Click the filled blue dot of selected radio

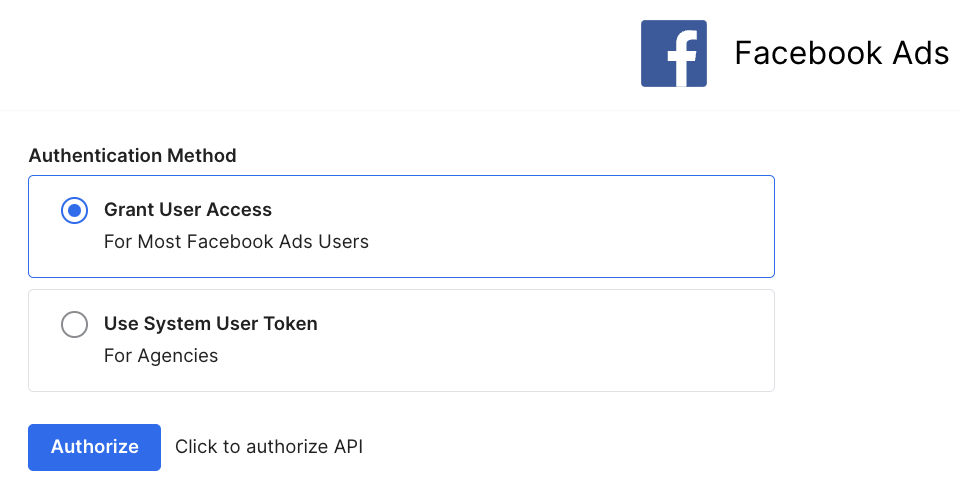[75, 210]
